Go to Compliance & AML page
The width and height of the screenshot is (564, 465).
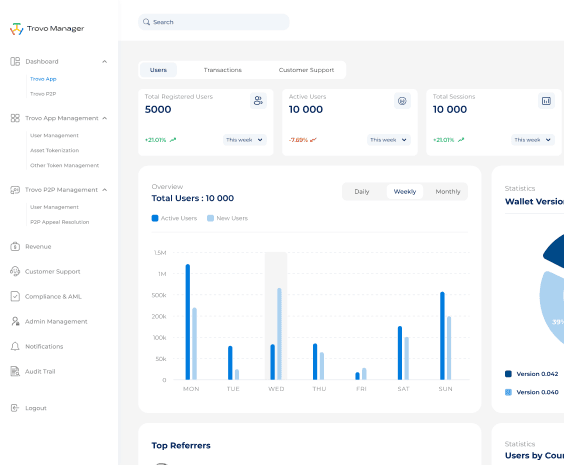53,296
